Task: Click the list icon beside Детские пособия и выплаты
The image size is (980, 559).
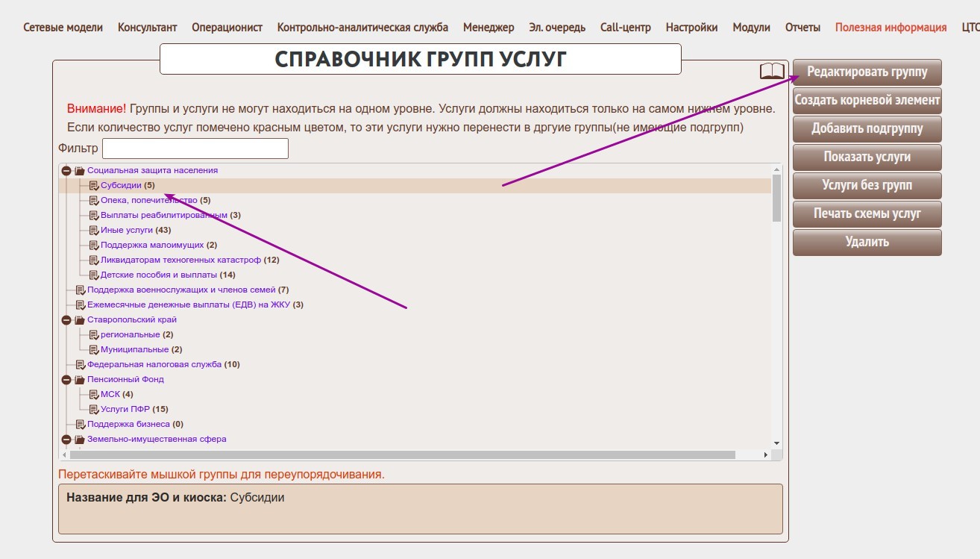Action: pyautogui.click(x=94, y=275)
